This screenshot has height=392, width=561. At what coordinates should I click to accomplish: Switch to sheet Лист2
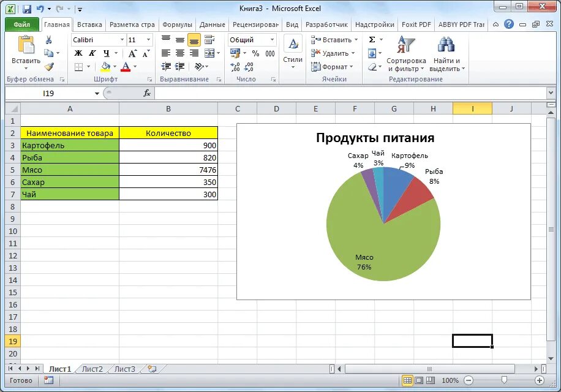[92, 369]
